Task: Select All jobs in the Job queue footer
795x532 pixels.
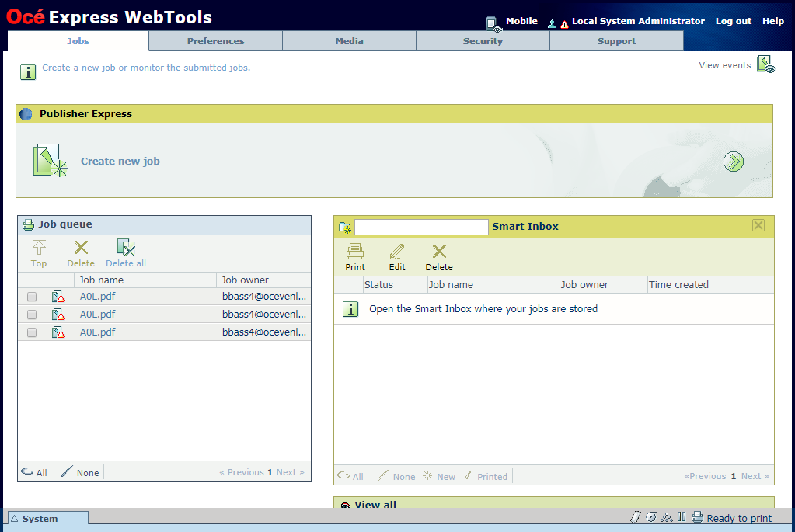Action: (34, 472)
